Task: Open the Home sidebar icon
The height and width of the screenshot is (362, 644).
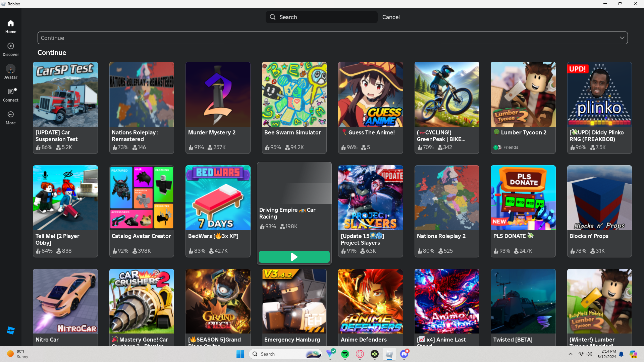Action: [11, 26]
